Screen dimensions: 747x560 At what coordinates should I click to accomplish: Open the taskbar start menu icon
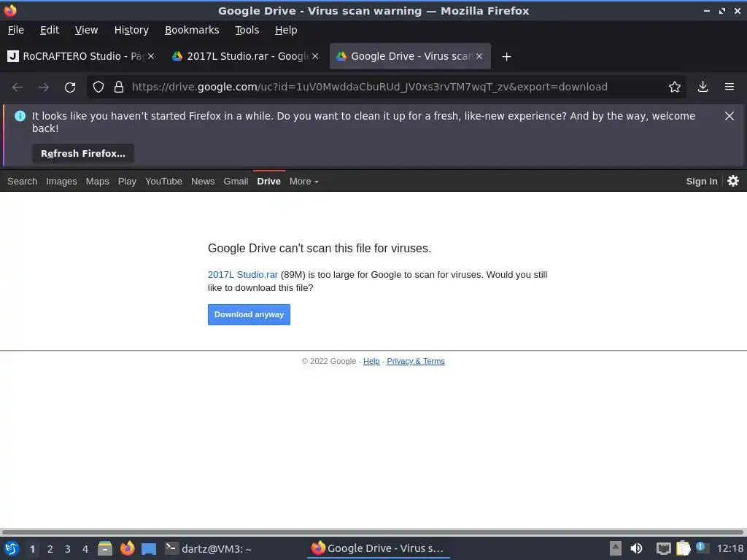pyautogui.click(x=12, y=548)
